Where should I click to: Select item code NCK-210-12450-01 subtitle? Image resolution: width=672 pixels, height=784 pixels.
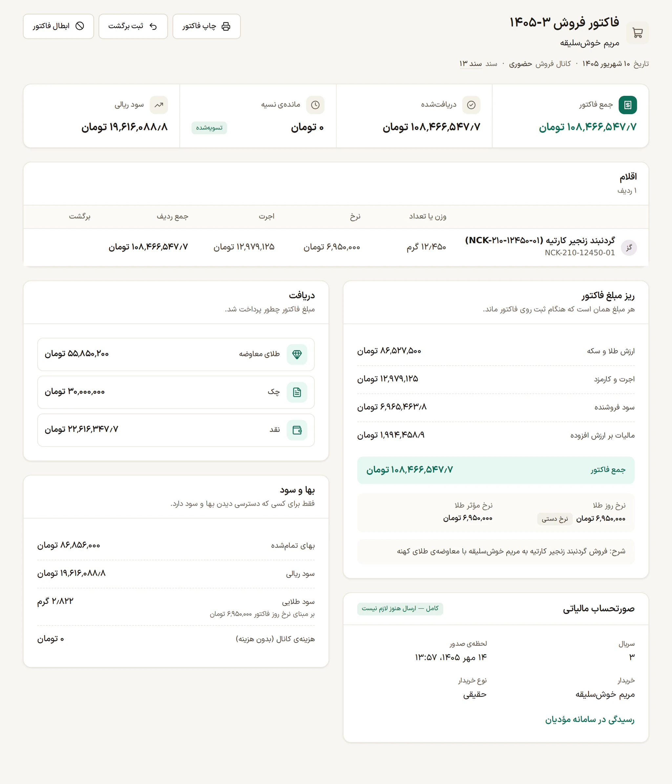tap(580, 253)
